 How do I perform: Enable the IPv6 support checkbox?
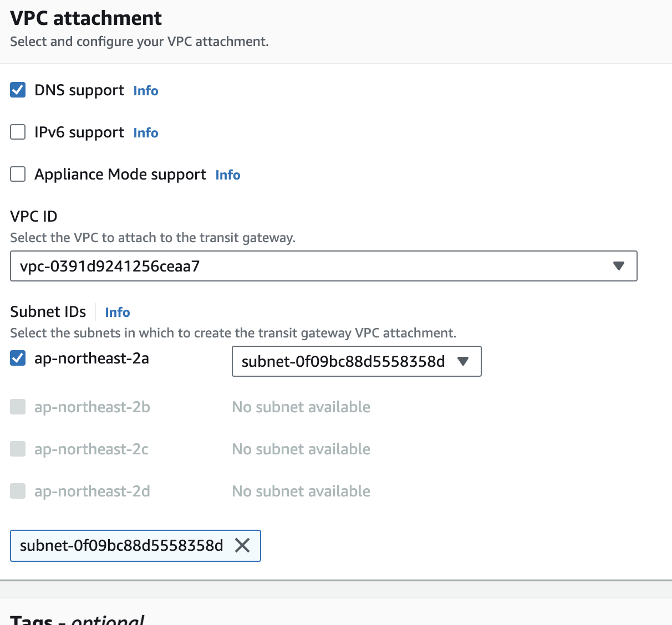click(18, 132)
